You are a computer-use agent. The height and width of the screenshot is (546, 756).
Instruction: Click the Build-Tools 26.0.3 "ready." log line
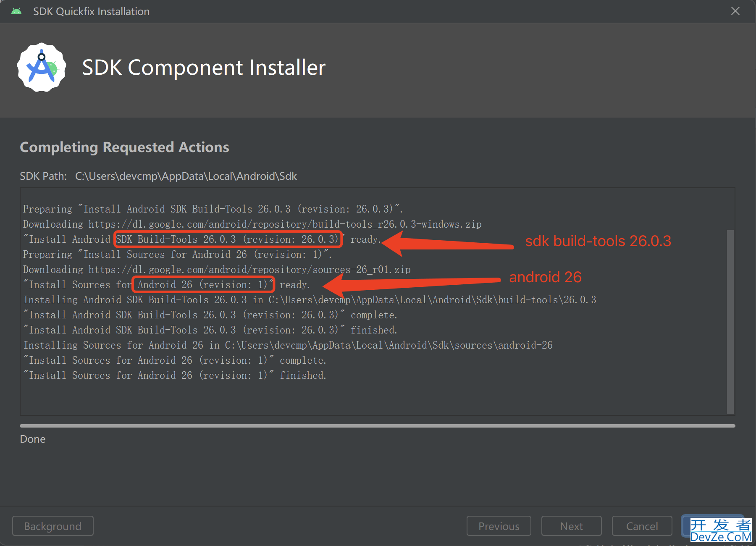[202, 239]
